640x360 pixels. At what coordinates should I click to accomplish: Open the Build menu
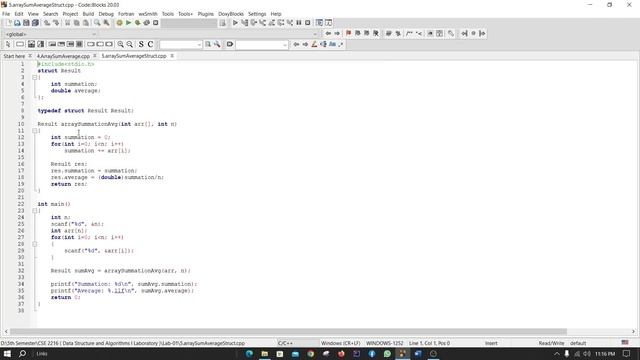(x=88, y=14)
